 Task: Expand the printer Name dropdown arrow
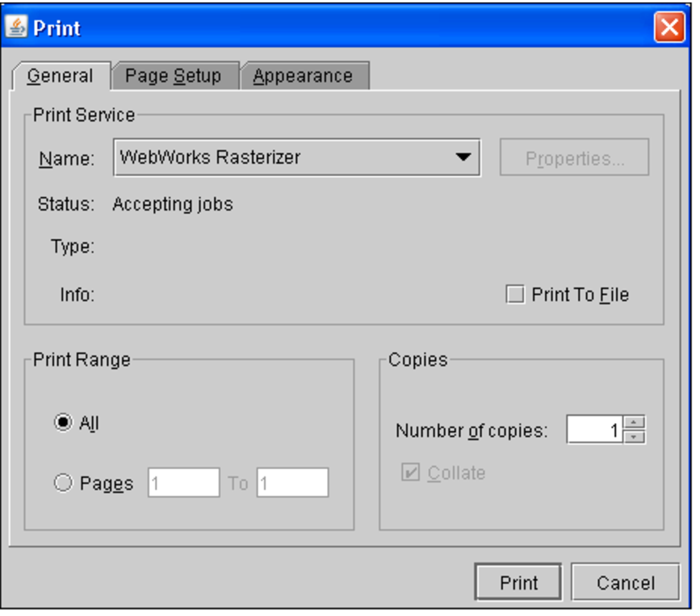(463, 157)
